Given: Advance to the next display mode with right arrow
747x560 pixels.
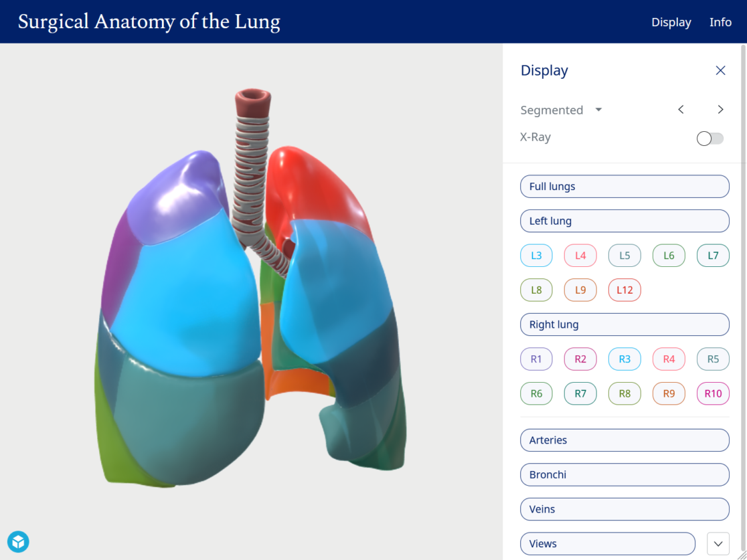Looking at the screenshot, I should 720,109.
